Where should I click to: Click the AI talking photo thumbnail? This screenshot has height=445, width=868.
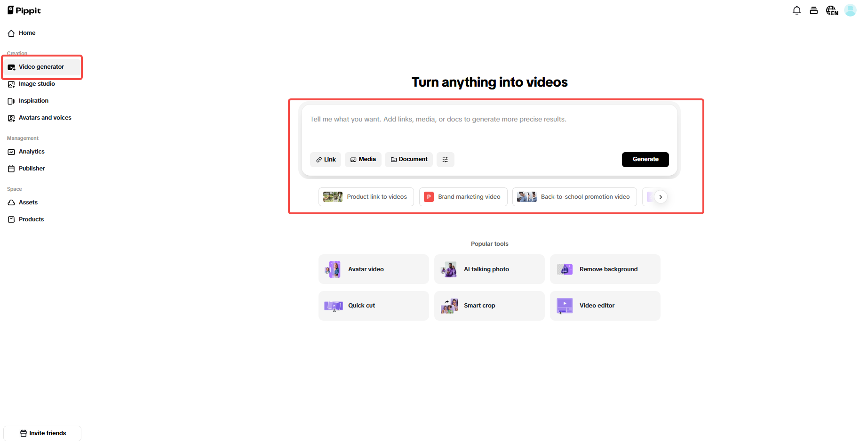pyautogui.click(x=449, y=269)
